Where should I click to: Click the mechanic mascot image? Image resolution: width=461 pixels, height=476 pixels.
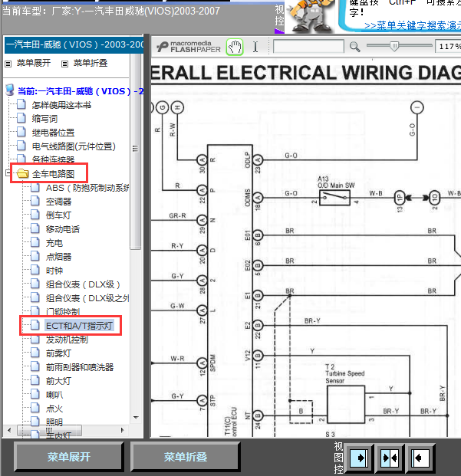(x=309, y=16)
